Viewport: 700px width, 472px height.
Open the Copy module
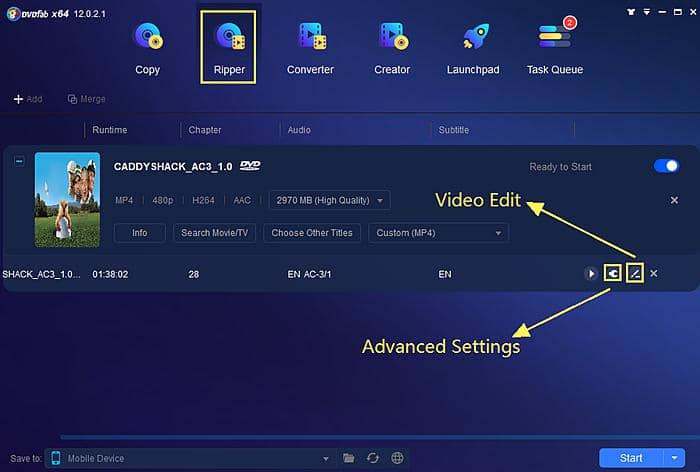(x=148, y=48)
